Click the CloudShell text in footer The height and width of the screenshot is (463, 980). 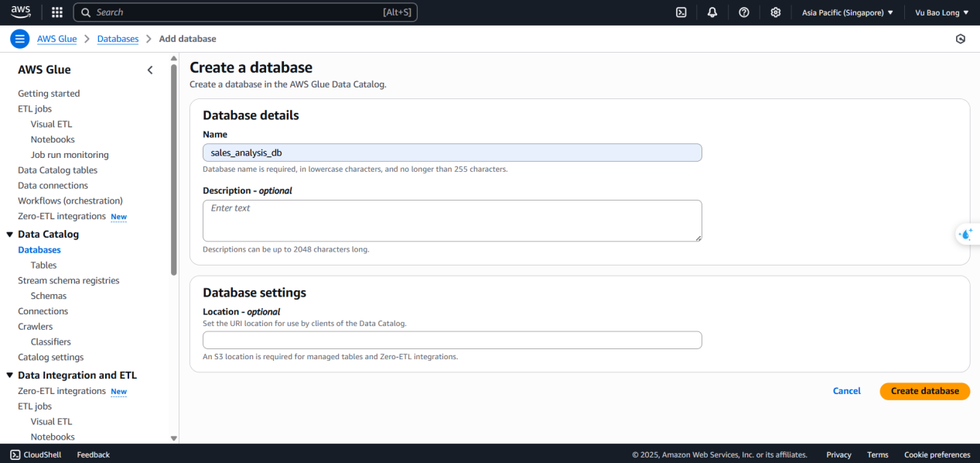[x=43, y=454]
